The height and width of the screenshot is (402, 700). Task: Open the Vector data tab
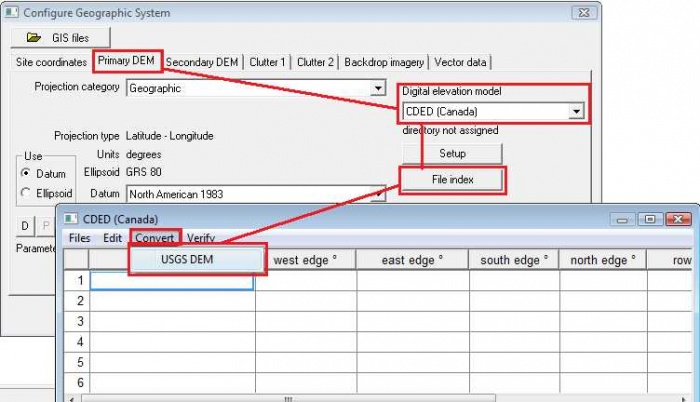(x=463, y=62)
